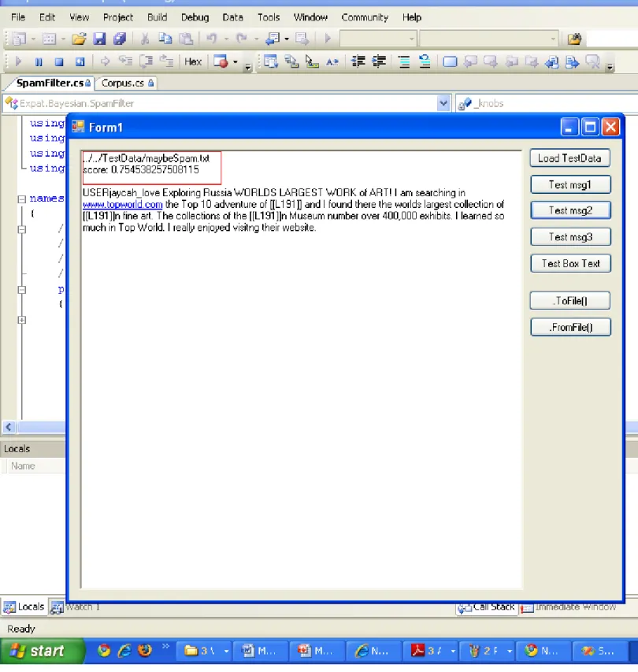Collapse the namespace code block

22,199
